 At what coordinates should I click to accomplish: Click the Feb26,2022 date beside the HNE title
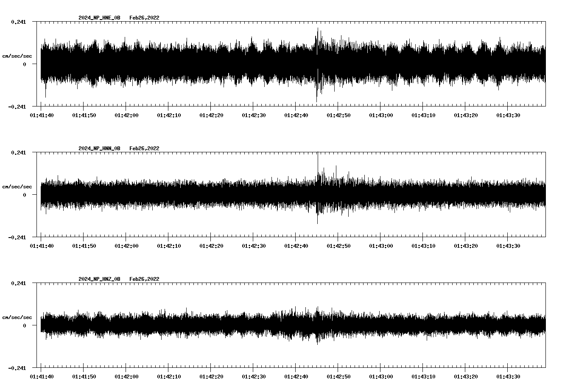tap(144, 18)
